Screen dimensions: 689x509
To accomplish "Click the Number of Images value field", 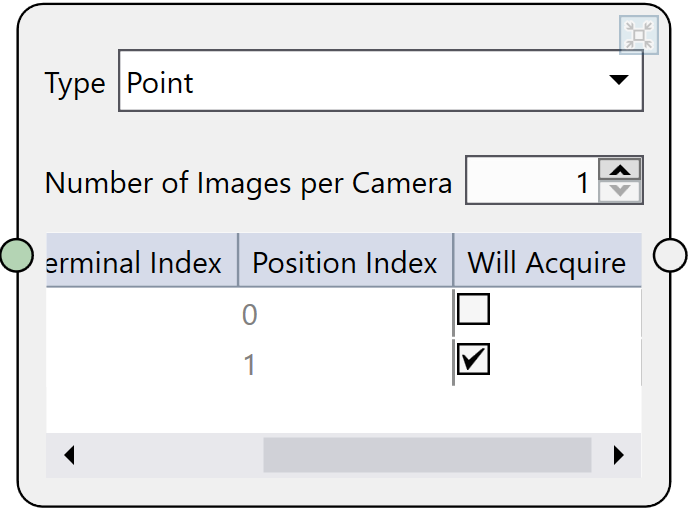I will (531, 182).
